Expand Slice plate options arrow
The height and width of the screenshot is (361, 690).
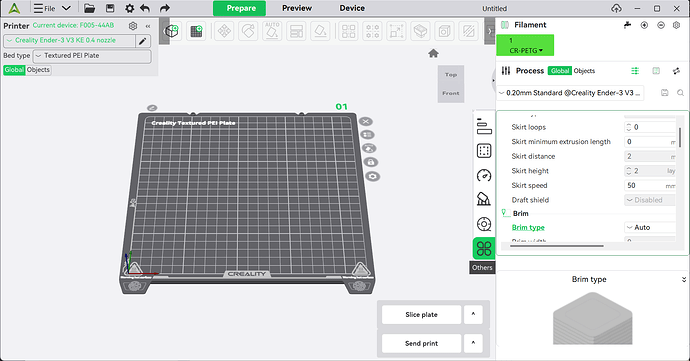[x=473, y=314]
